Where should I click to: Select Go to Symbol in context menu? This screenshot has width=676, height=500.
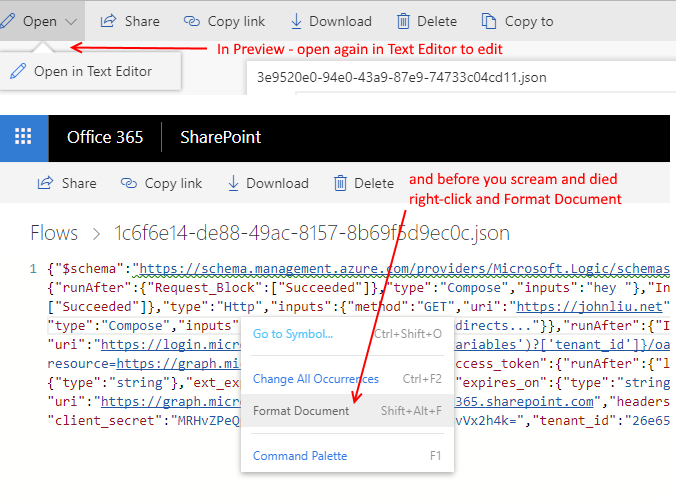point(293,333)
